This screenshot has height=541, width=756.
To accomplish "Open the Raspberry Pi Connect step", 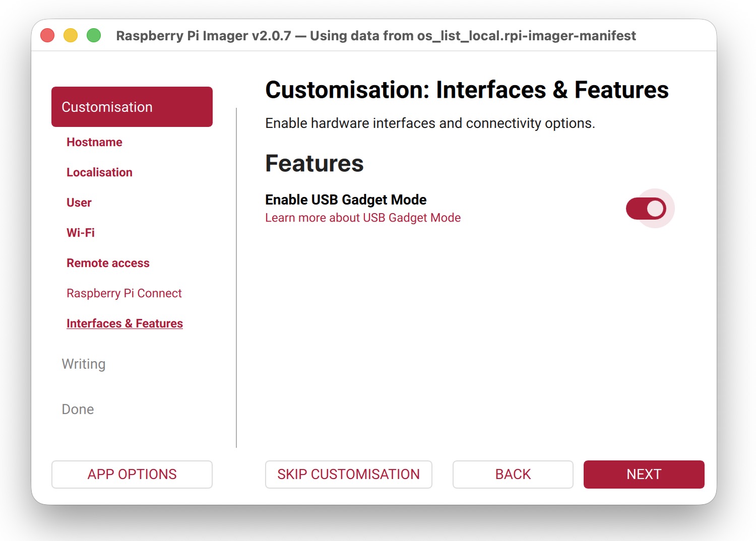I will click(x=124, y=293).
